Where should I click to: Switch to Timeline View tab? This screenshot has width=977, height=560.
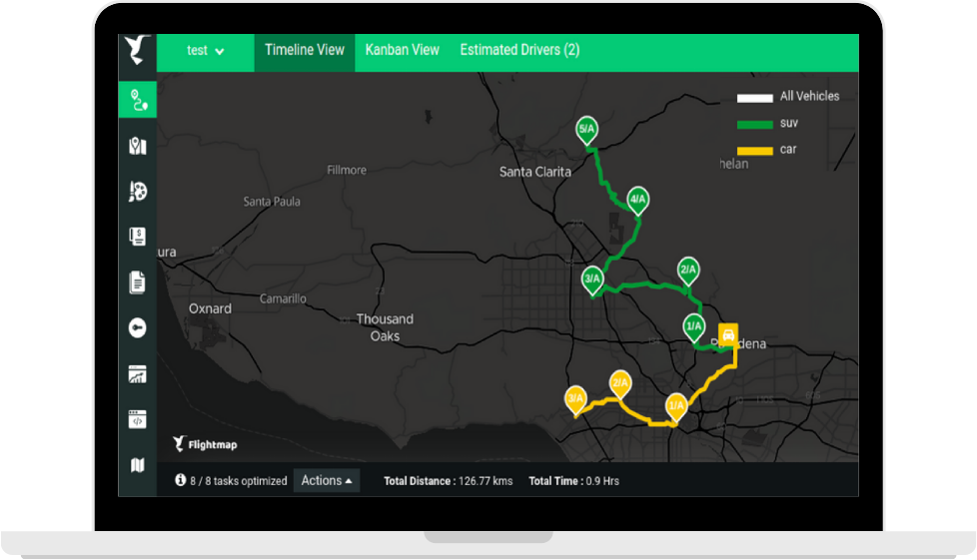point(304,51)
